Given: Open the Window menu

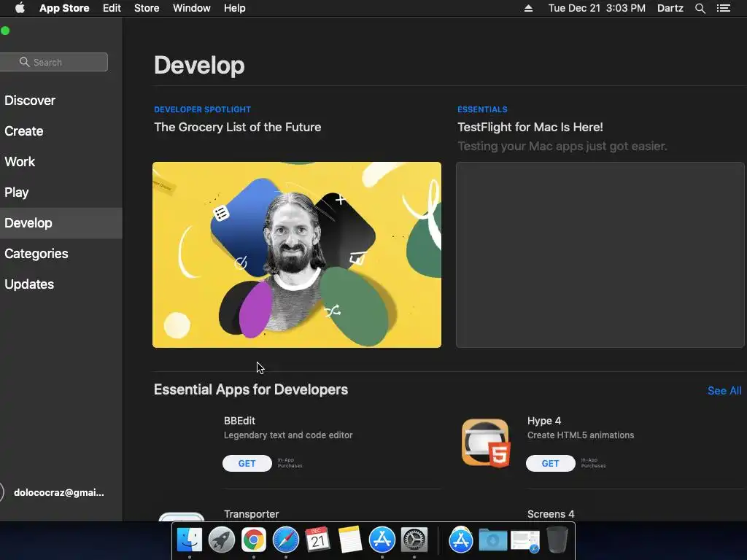Looking at the screenshot, I should [192, 8].
